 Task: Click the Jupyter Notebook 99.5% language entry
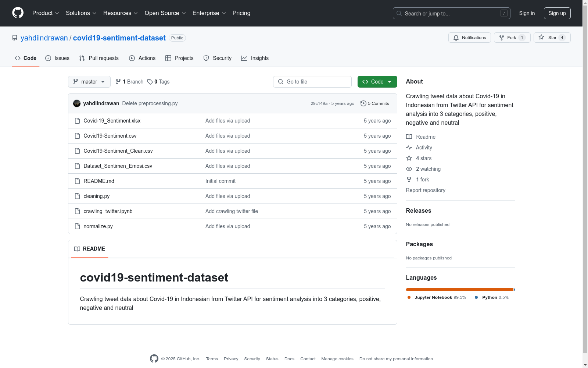[437, 297]
